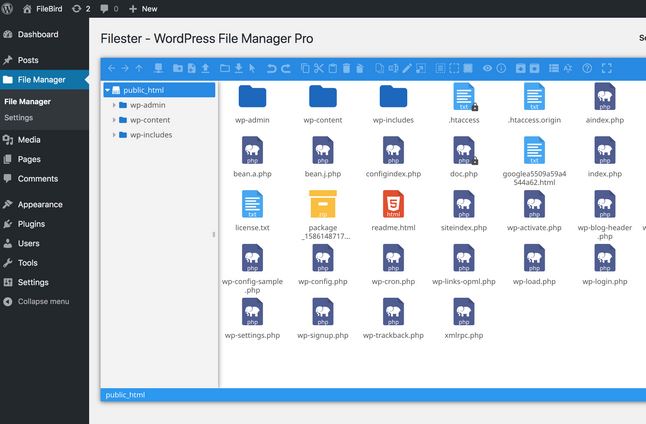The height and width of the screenshot is (424, 646).
Task: Create a new folder via toolbar icon
Action: 178,68
